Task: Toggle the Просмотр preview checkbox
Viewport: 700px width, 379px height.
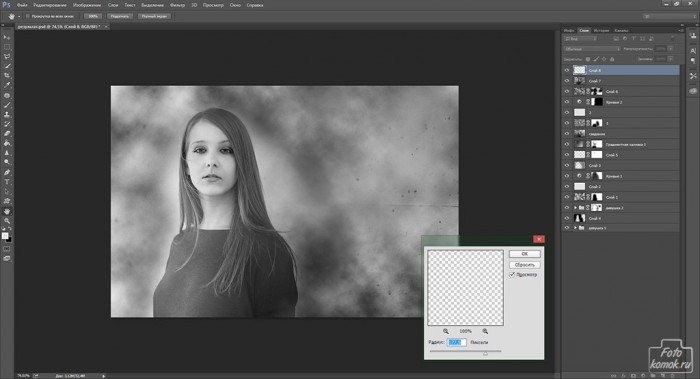Action: click(x=512, y=275)
